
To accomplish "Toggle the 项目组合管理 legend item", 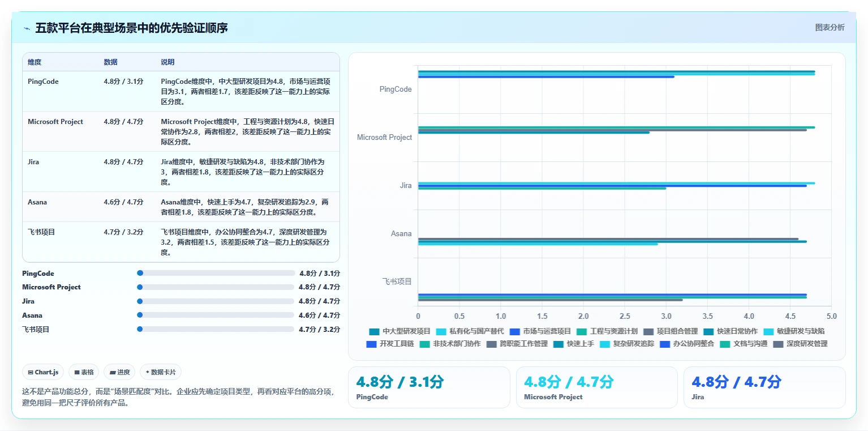I will 671,331.
